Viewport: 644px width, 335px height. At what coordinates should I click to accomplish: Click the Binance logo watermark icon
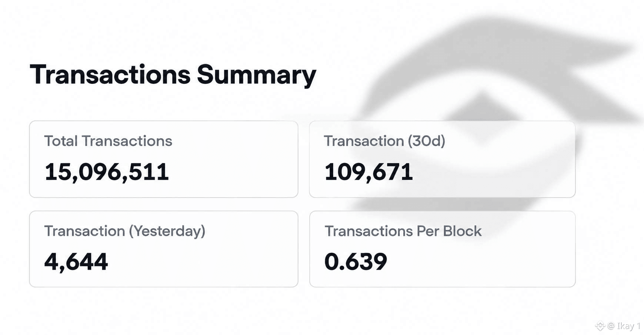click(x=600, y=326)
